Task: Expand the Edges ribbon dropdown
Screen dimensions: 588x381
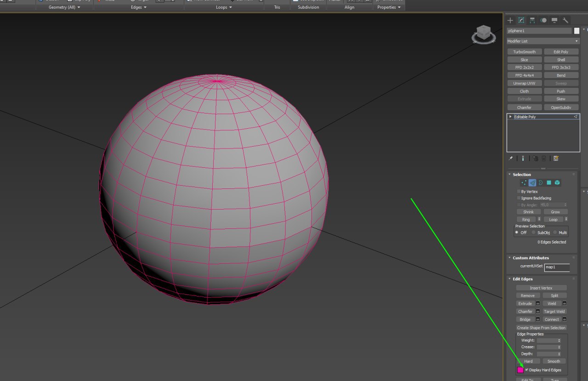Action: [139, 7]
